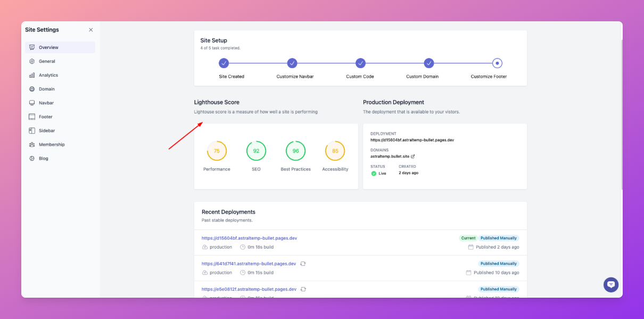Switch to Membership settings
The height and width of the screenshot is (319, 644).
(52, 144)
